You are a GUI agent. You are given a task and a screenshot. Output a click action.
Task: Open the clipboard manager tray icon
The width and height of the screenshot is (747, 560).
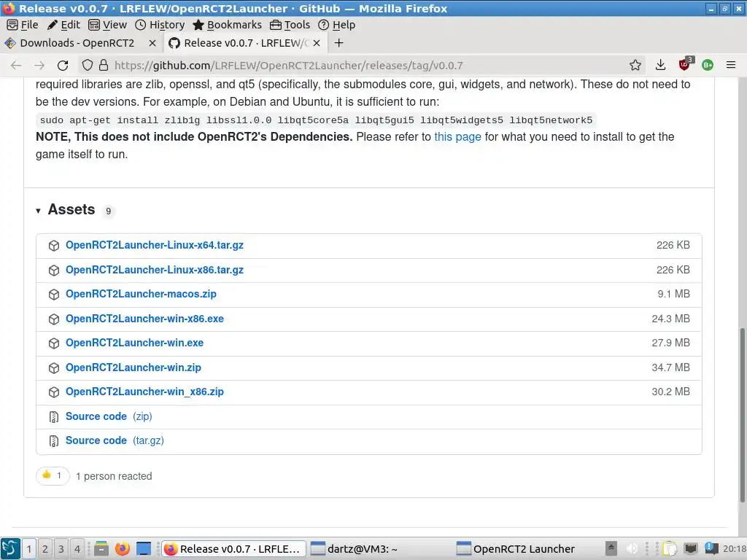[670, 549]
